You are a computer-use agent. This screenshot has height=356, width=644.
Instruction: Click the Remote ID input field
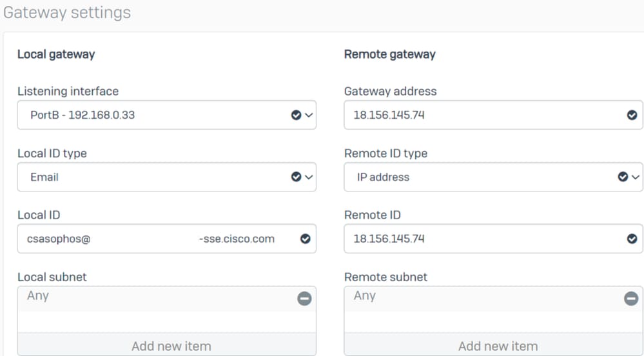(x=493, y=239)
